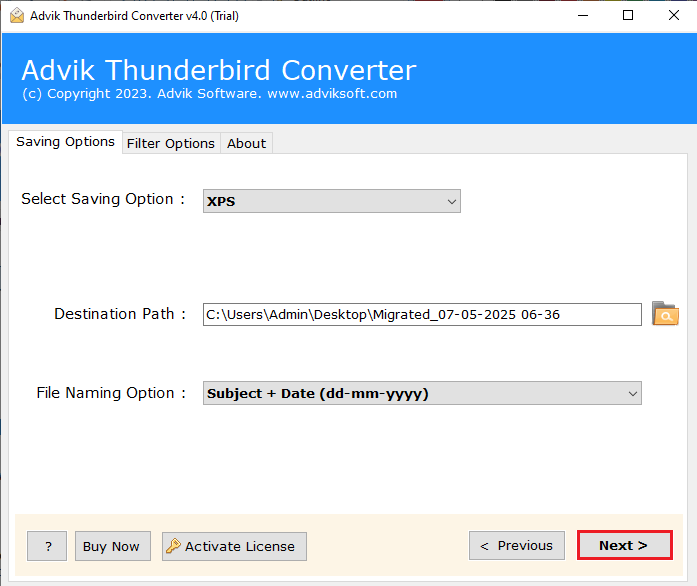Click the browse folder icon for destination

665,314
